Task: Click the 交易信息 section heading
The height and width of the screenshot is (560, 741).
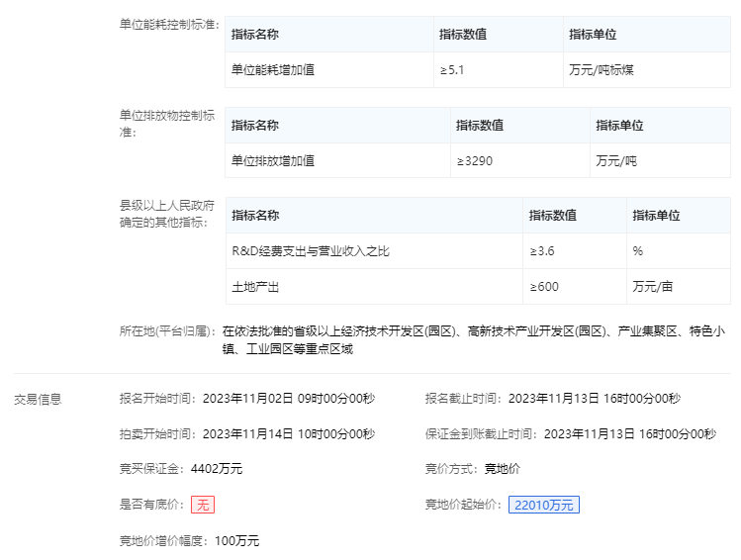Action: [x=38, y=399]
